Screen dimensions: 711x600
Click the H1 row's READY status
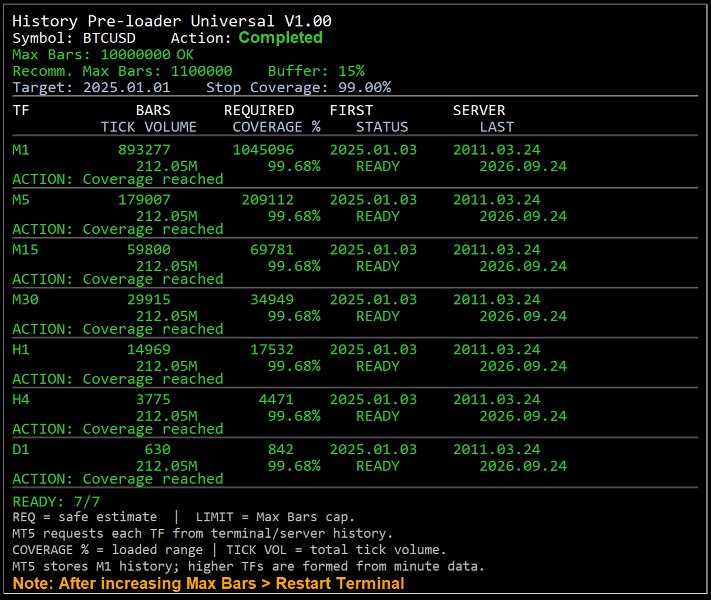[378, 366]
